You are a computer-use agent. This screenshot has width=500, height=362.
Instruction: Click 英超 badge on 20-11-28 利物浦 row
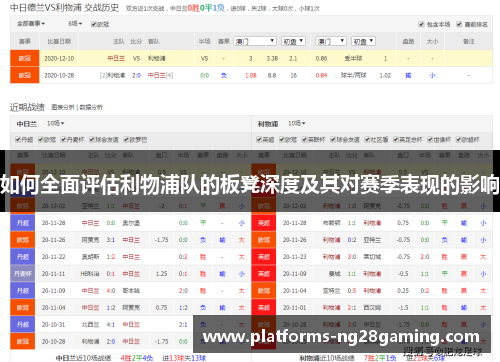(264, 223)
